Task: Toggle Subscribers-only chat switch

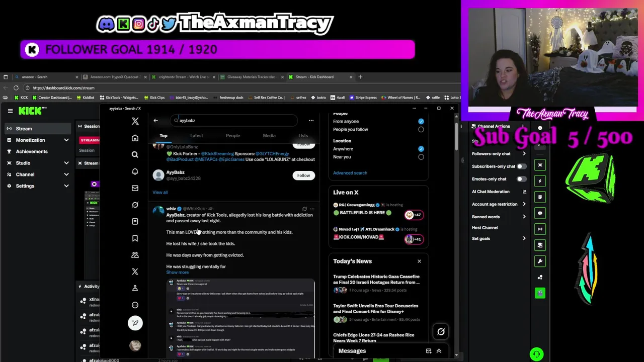Action: coord(521,166)
